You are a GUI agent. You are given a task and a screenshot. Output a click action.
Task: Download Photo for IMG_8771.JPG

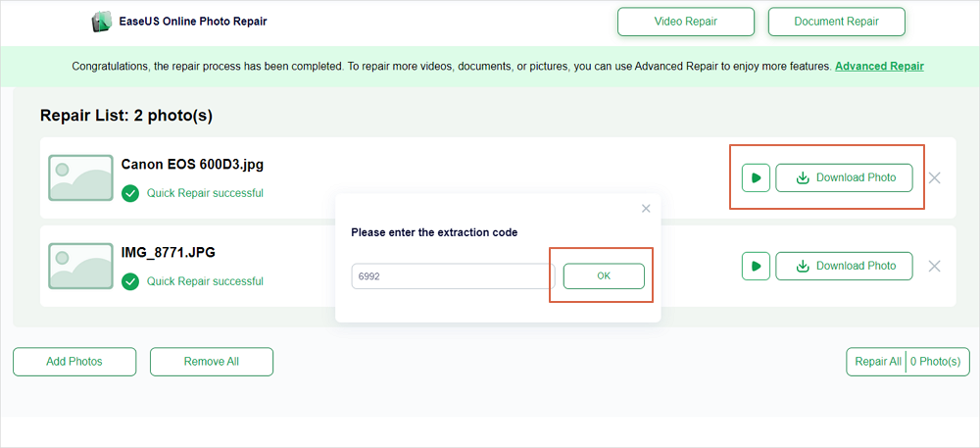tap(844, 266)
